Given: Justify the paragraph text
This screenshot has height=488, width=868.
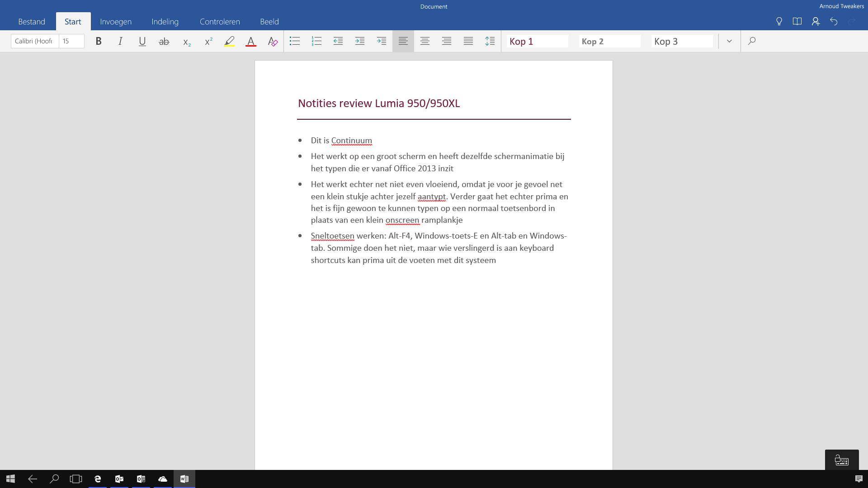Looking at the screenshot, I should point(468,41).
